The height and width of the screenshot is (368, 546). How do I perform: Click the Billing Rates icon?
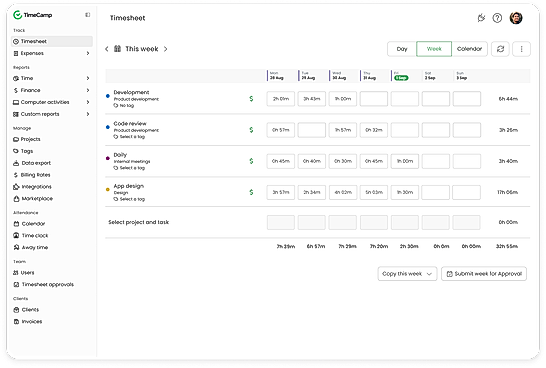(16, 175)
